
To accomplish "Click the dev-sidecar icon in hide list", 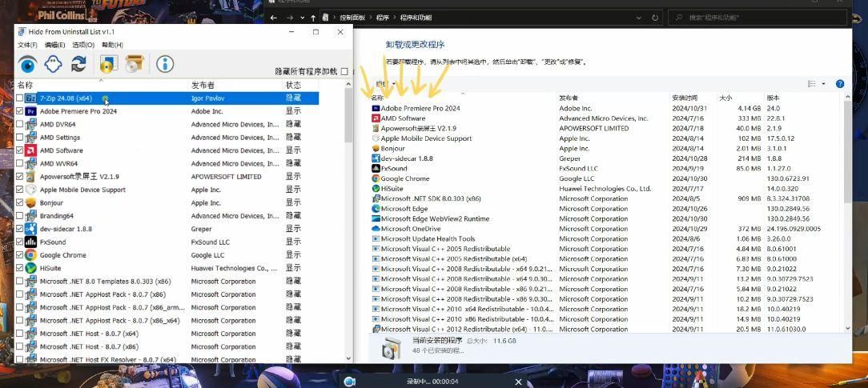I will 31,229.
